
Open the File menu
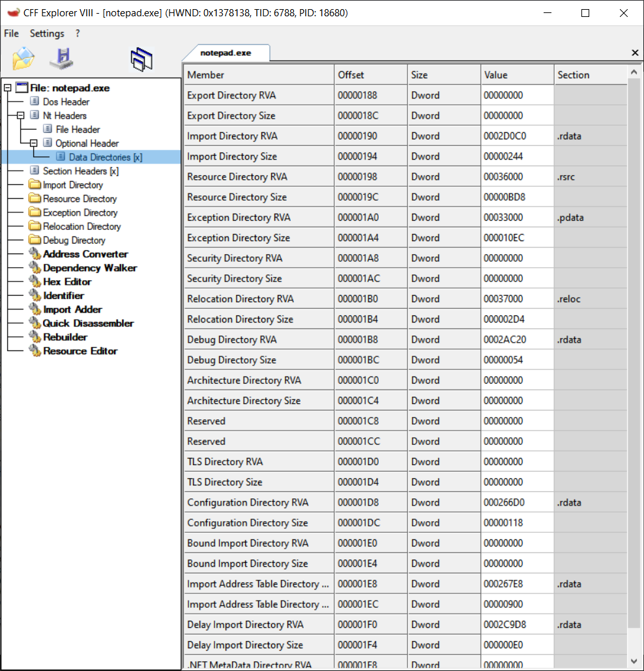pos(11,33)
